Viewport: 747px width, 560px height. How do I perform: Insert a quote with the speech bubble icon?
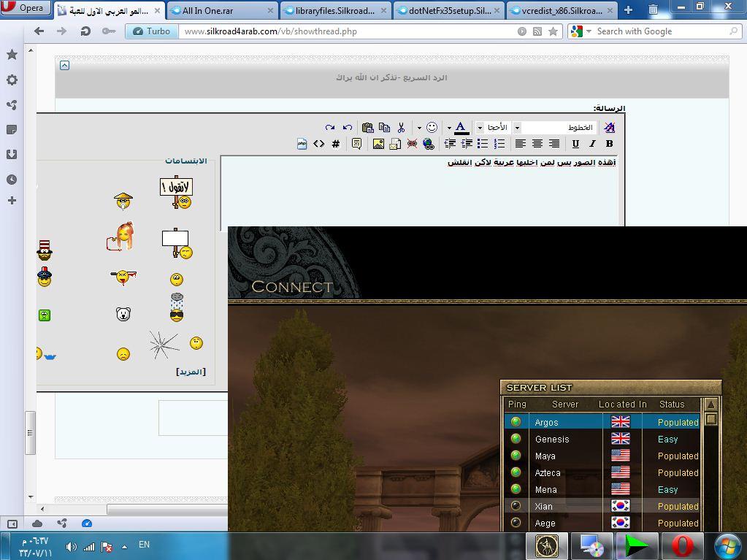(x=356, y=144)
